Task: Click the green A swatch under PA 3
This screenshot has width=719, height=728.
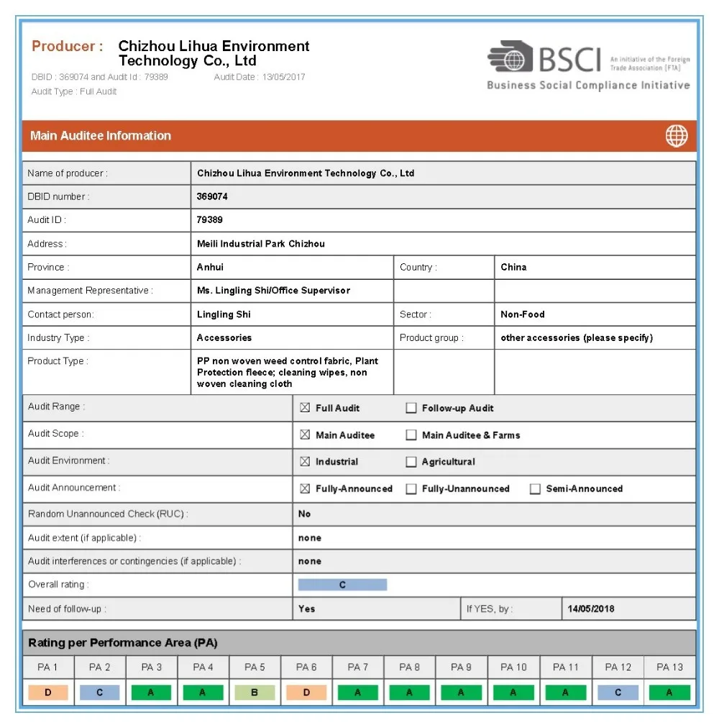Action: pos(151,692)
